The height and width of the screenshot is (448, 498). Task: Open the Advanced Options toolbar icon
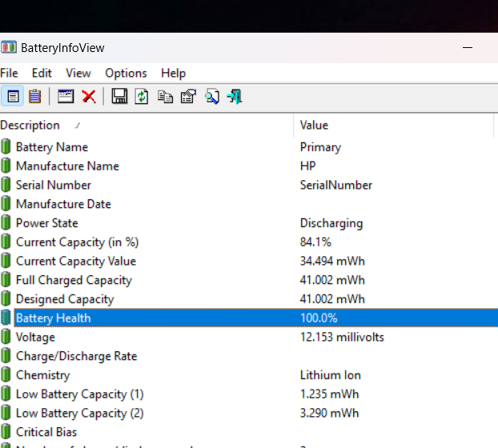point(188,97)
